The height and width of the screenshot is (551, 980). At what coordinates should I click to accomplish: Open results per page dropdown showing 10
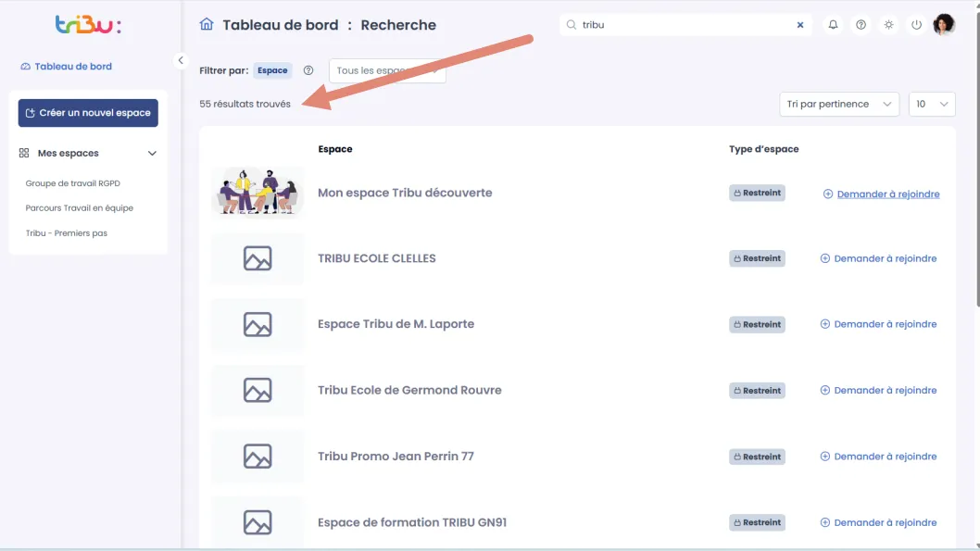click(x=932, y=105)
